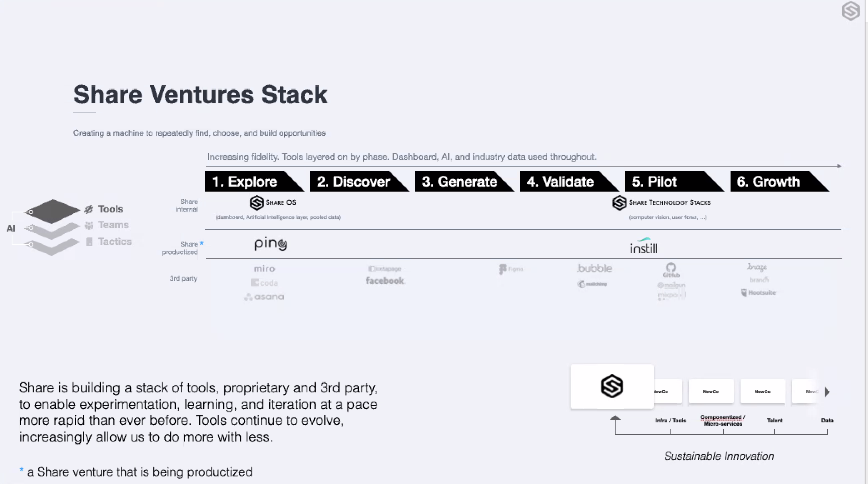The height and width of the screenshot is (484, 868).
Task: Select the GitHub icon under Pilot
Action: [671, 270]
